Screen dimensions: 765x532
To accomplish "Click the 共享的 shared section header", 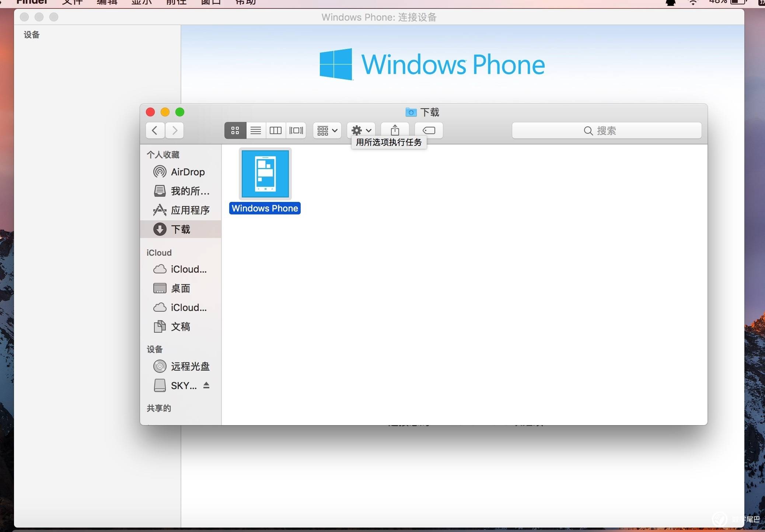I will point(159,408).
